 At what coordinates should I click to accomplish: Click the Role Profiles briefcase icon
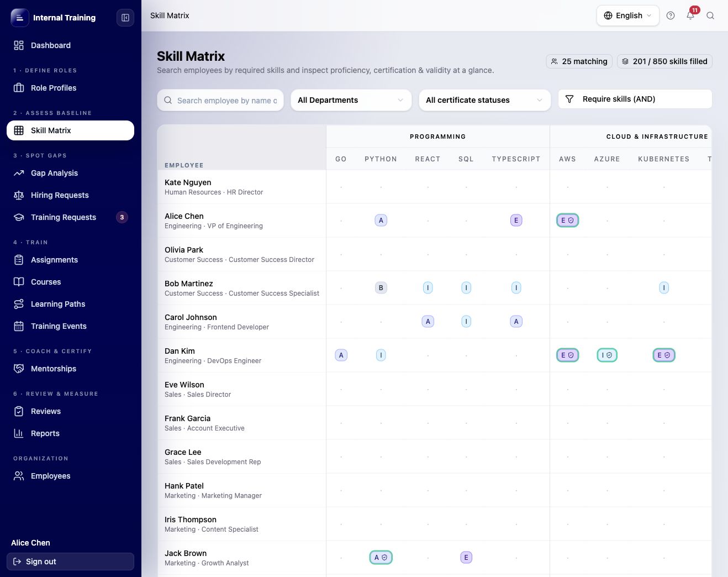click(19, 88)
